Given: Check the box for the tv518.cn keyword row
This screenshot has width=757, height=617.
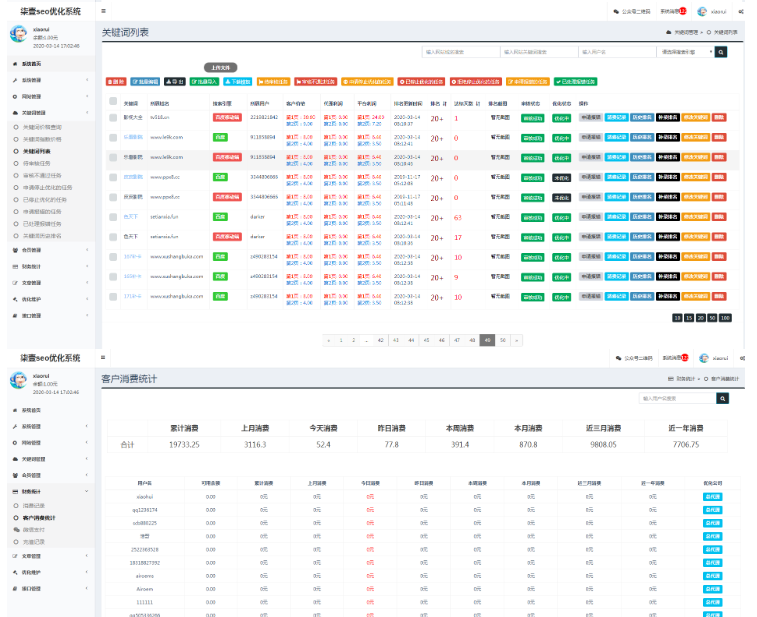Looking at the screenshot, I should pyautogui.click(x=112, y=118).
